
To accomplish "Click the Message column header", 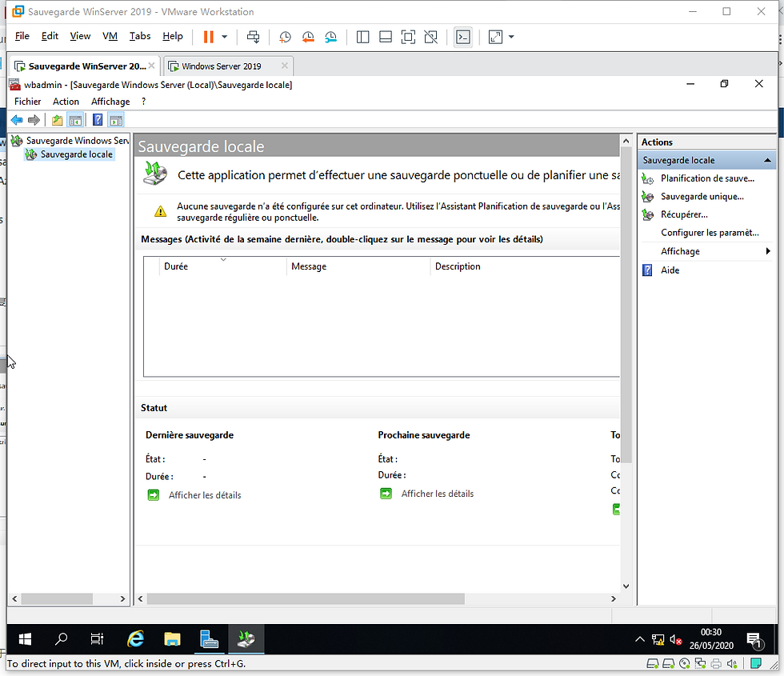I will pyautogui.click(x=358, y=266).
